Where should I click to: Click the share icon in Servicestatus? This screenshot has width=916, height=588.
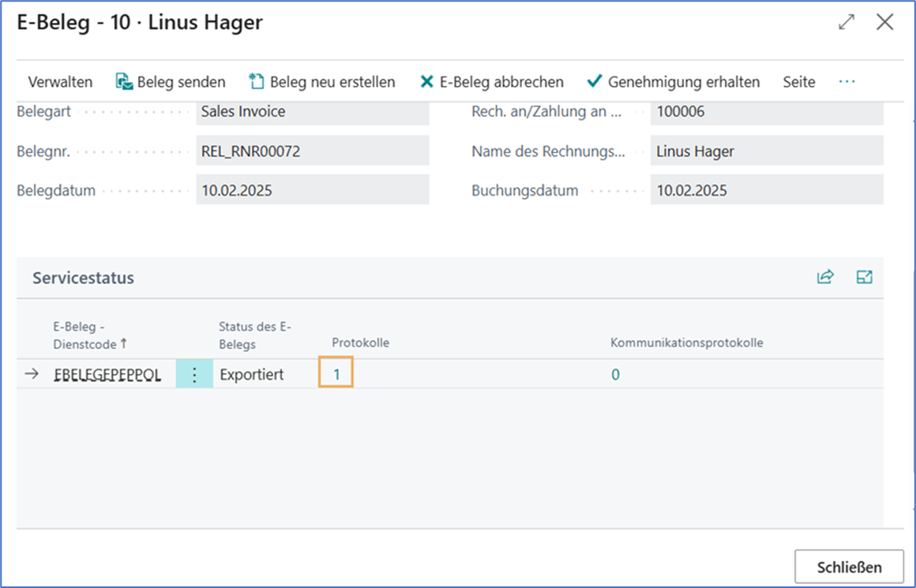coord(825,277)
